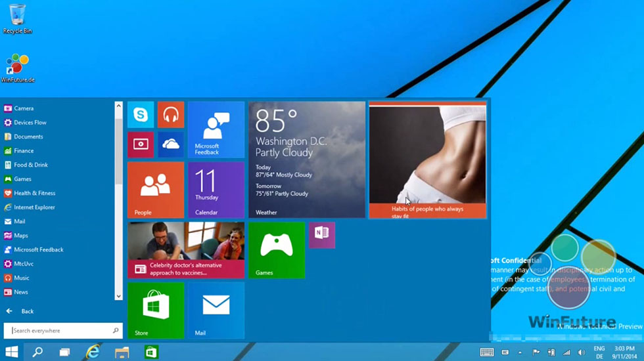
Task: Open Task View on the taskbar
Action: [65, 352]
